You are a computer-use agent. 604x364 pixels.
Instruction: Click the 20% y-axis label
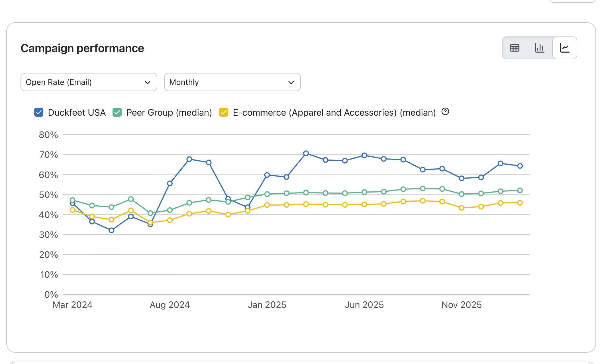(x=48, y=255)
